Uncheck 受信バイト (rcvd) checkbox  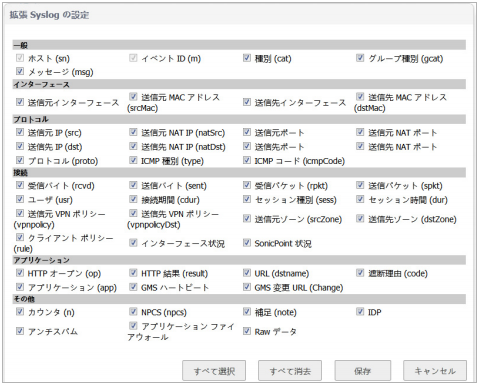click(20, 185)
